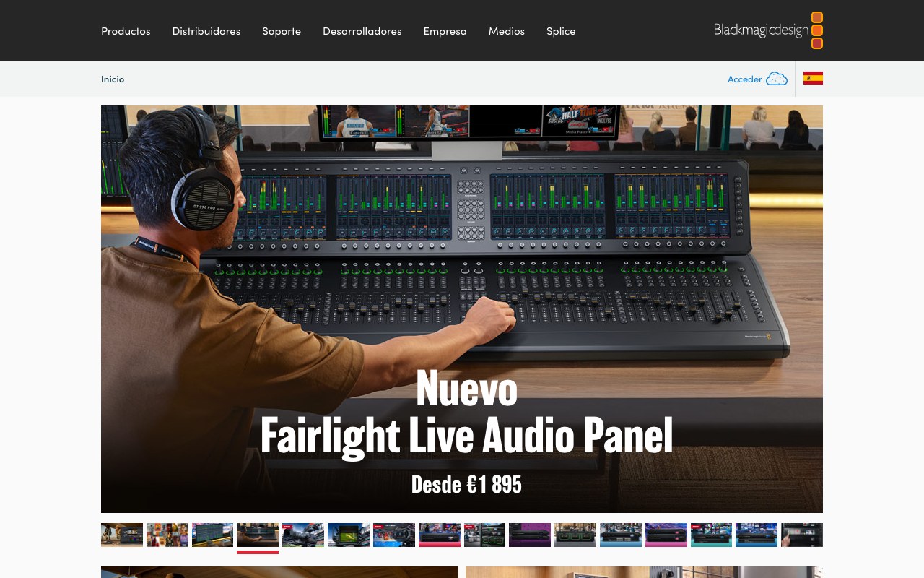Select the first carousel thumbnail
Screen dimensions: 924x578
(x=122, y=535)
